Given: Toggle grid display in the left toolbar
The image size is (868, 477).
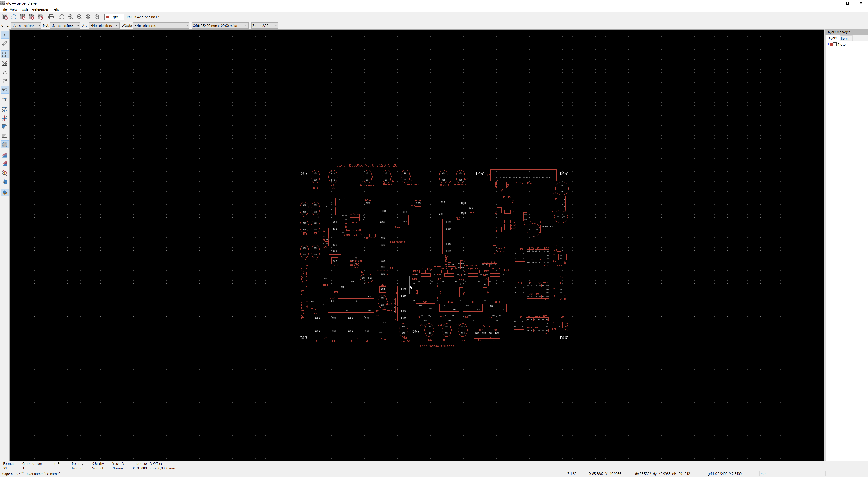Looking at the screenshot, I should click(x=5, y=54).
